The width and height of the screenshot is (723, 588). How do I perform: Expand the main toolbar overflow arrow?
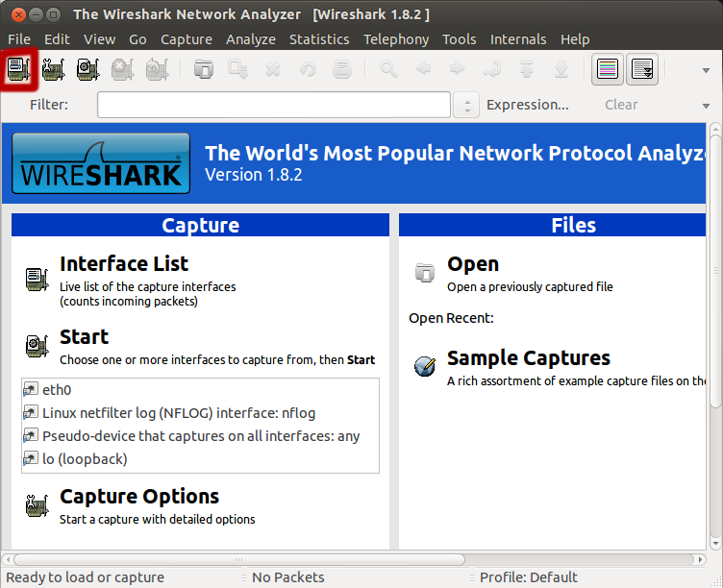click(706, 70)
